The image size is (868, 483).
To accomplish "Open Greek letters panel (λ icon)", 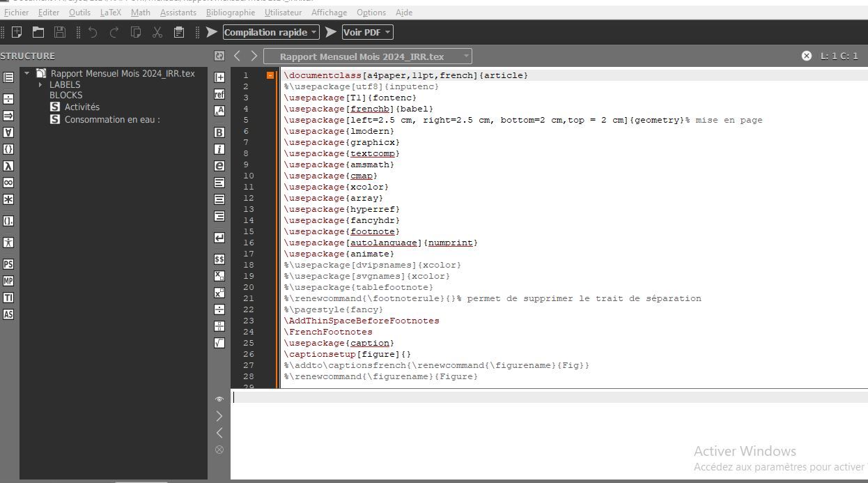I will point(8,166).
